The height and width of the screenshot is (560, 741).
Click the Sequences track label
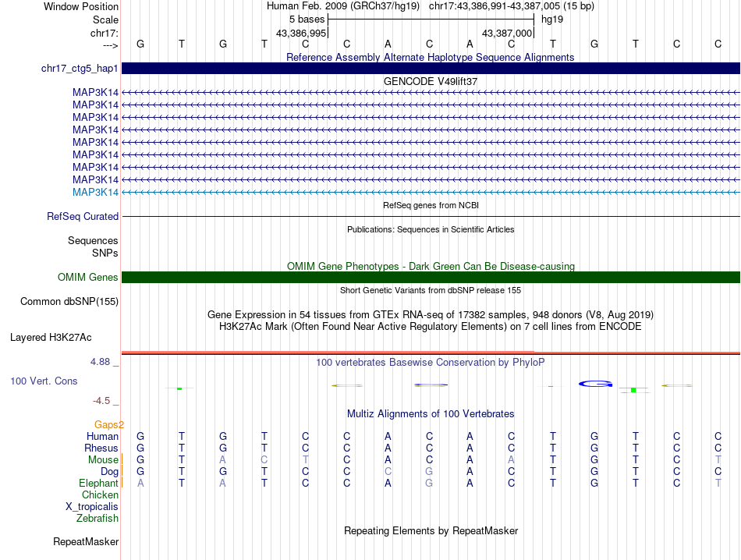pos(93,240)
